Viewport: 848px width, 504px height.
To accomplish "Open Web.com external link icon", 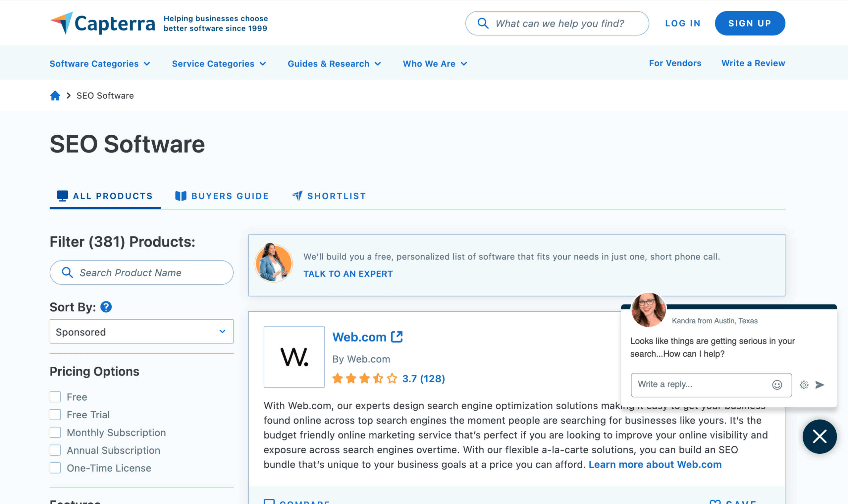I will pos(397,337).
